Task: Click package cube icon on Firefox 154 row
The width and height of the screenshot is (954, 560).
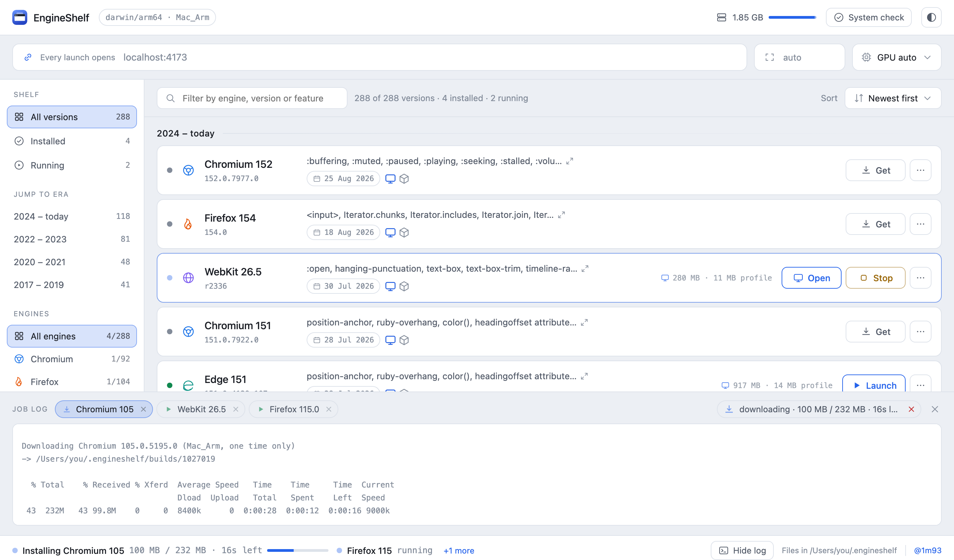Action: point(404,232)
